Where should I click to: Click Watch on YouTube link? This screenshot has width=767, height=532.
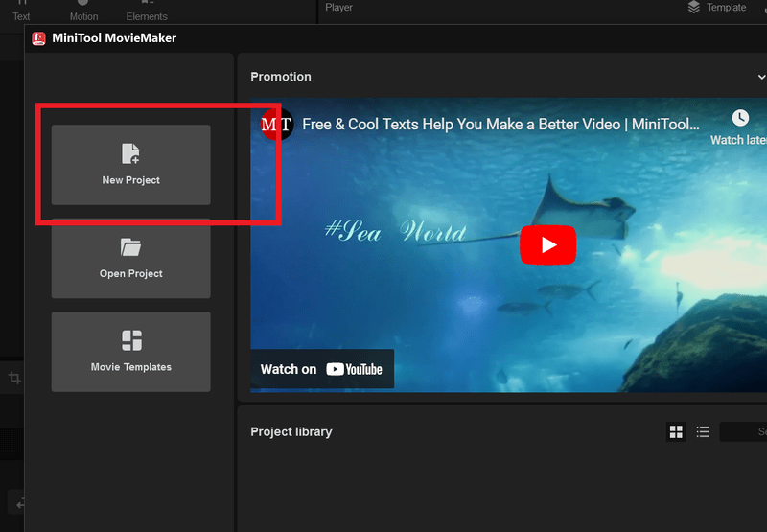(322, 369)
